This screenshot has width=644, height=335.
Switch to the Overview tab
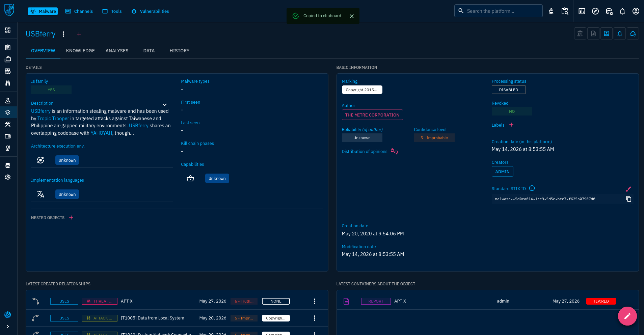[43, 51]
